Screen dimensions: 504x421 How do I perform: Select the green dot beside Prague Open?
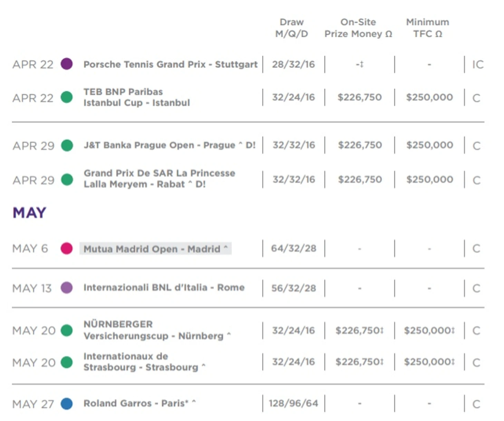[x=67, y=145]
